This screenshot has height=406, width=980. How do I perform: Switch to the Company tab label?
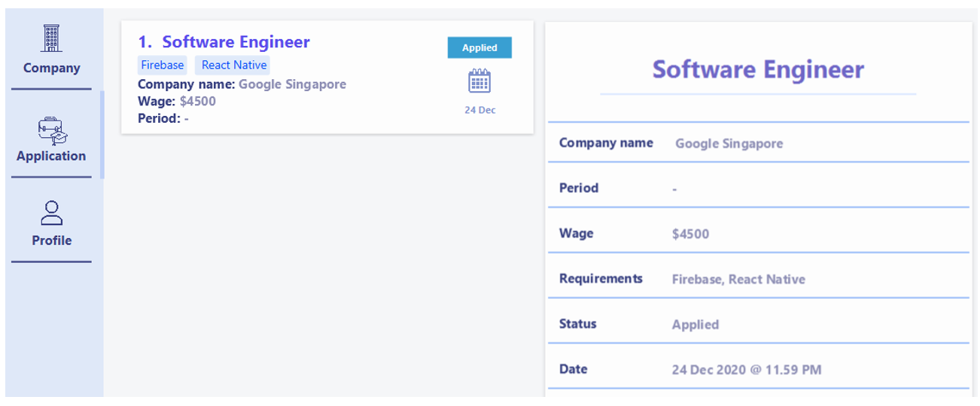[51, 68]
